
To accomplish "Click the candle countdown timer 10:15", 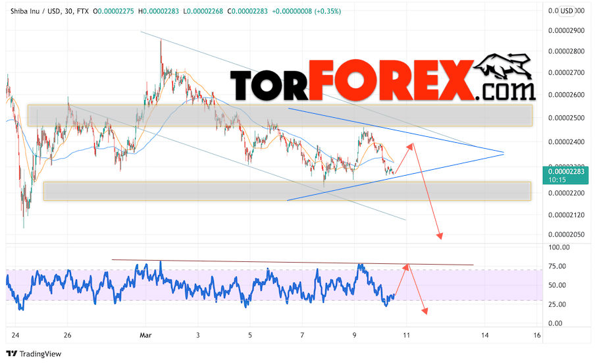I will pyautogui.click(x=557, y=180).
